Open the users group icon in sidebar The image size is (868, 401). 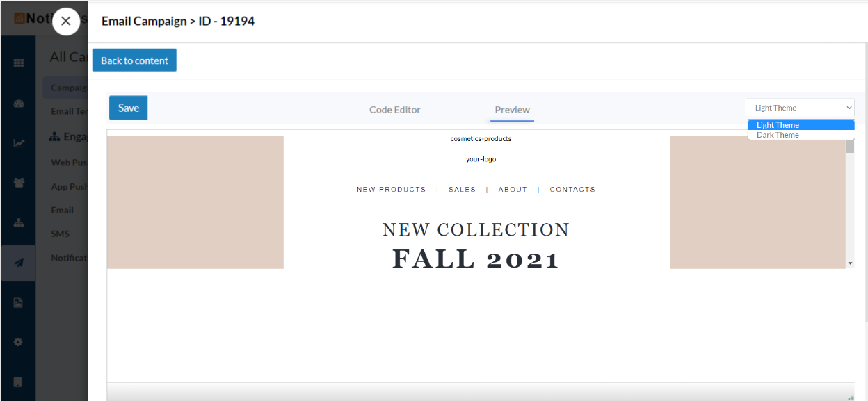(x=19, y=183)
